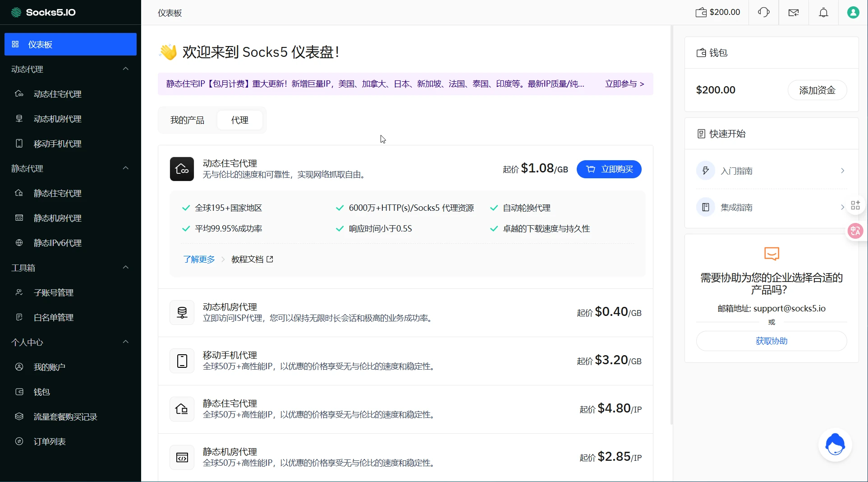Click 立即参与 in the announcement banner
Image resolution: width=868 pixels, height=482 pixels.
pos(624,84)
